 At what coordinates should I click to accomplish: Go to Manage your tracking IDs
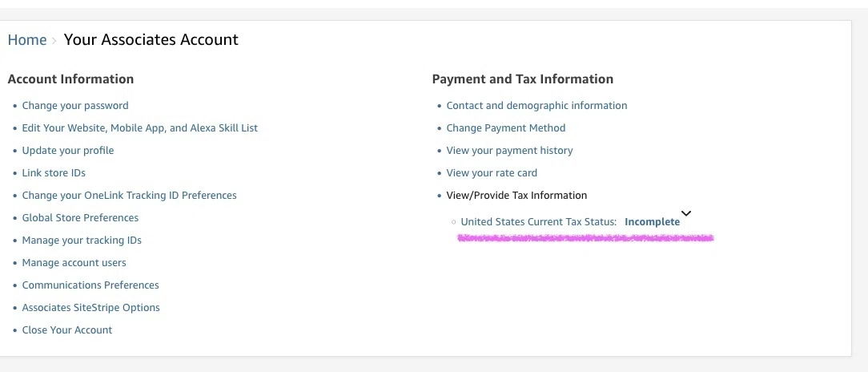82,240
